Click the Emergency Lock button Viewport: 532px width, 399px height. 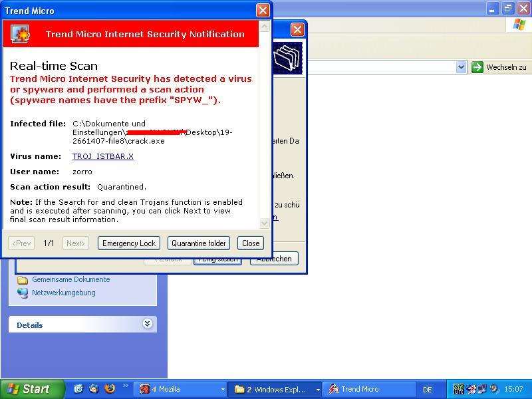click(129, 243)
